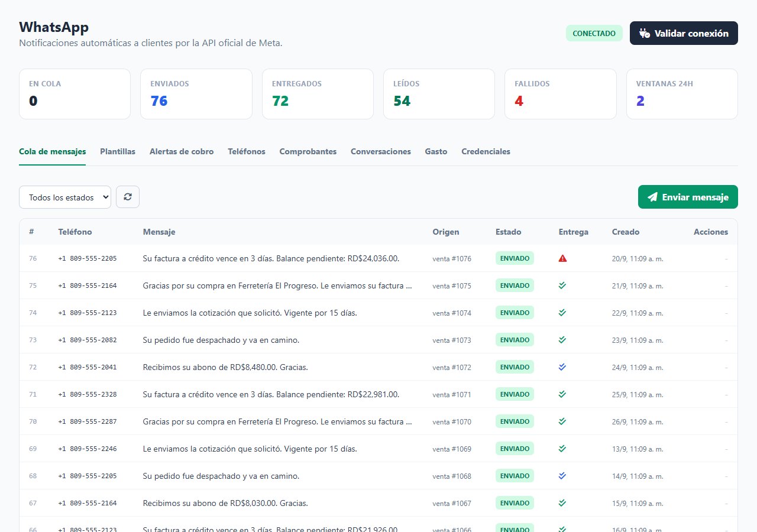
Task: Open the Credenciales tab
Action: [x=486, y=151]
